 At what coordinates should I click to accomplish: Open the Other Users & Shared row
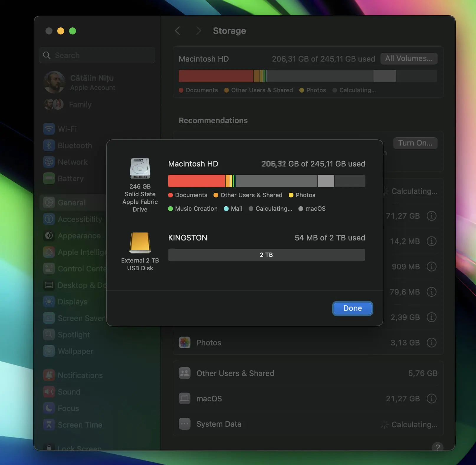(x=308, y=373)
